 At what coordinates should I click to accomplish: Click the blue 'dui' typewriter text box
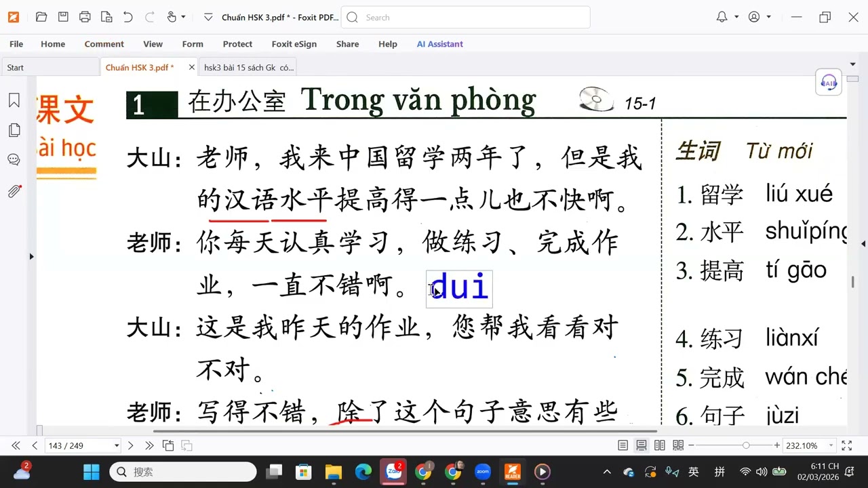point(459,288)
